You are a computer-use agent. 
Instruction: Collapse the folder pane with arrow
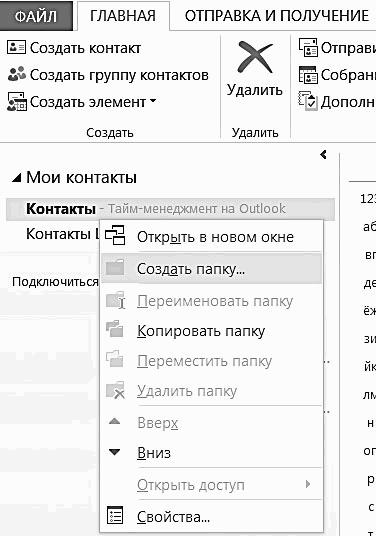coord(323,155)
